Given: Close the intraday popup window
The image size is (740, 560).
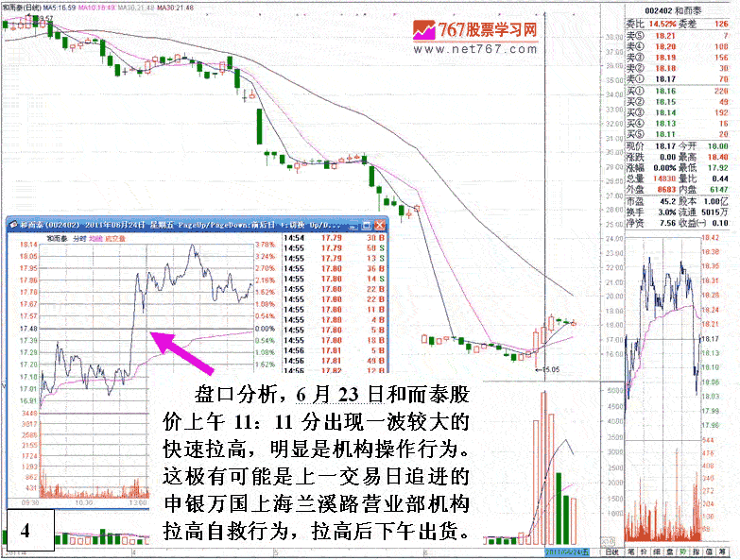Looking at the screenshot, I should pos(379,226).
